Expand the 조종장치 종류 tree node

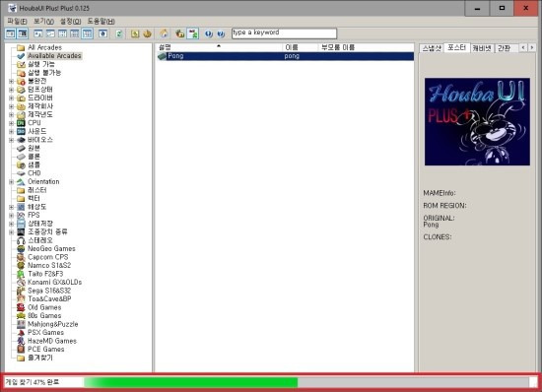point(12,232)
